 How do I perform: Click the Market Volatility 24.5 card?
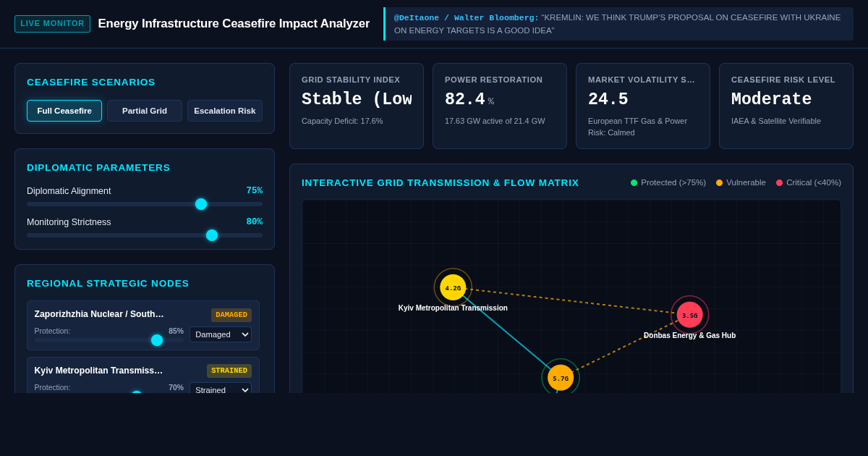(643, 106)
